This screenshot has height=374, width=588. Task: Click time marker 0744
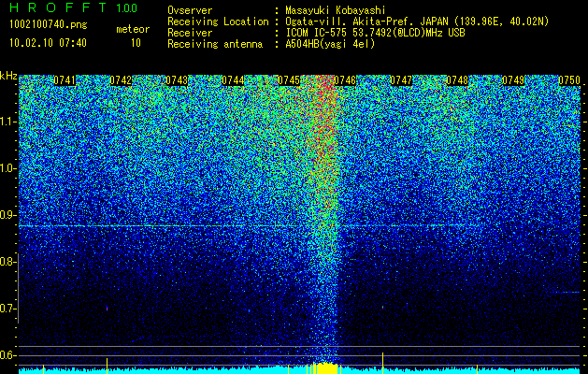(x=233, y=80)
